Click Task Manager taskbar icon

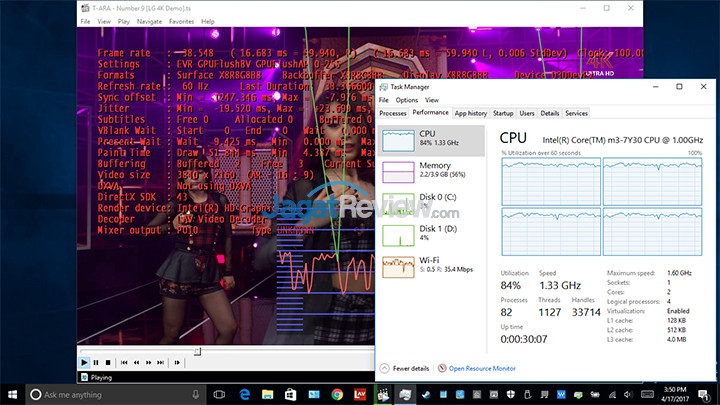click(405, 394)
